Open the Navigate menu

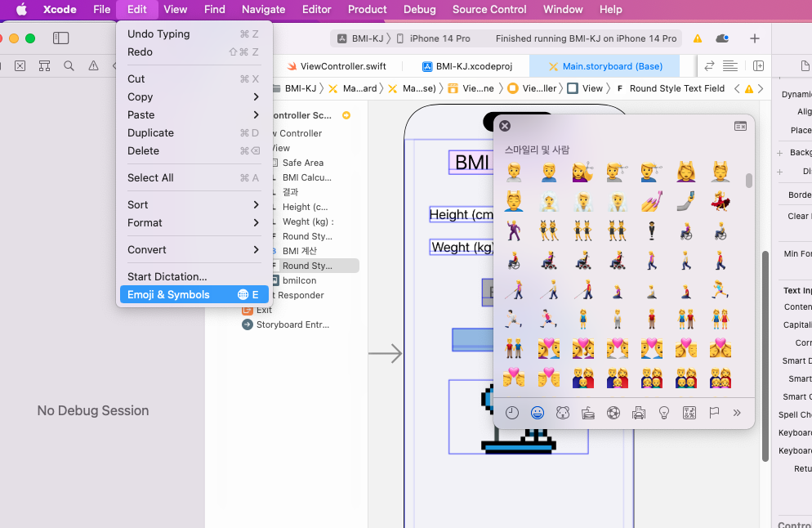point(263,9)
